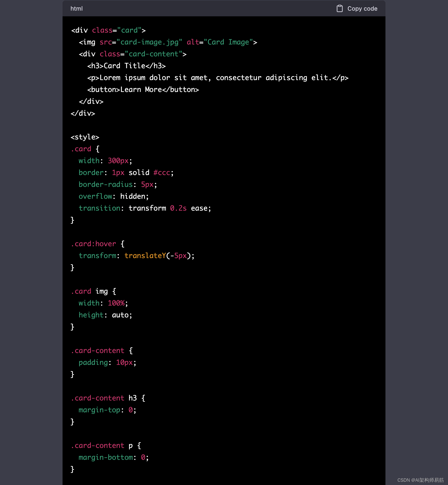Click the Lorem ipsum paragraph line
448x485 pixels.
point(218,78)
